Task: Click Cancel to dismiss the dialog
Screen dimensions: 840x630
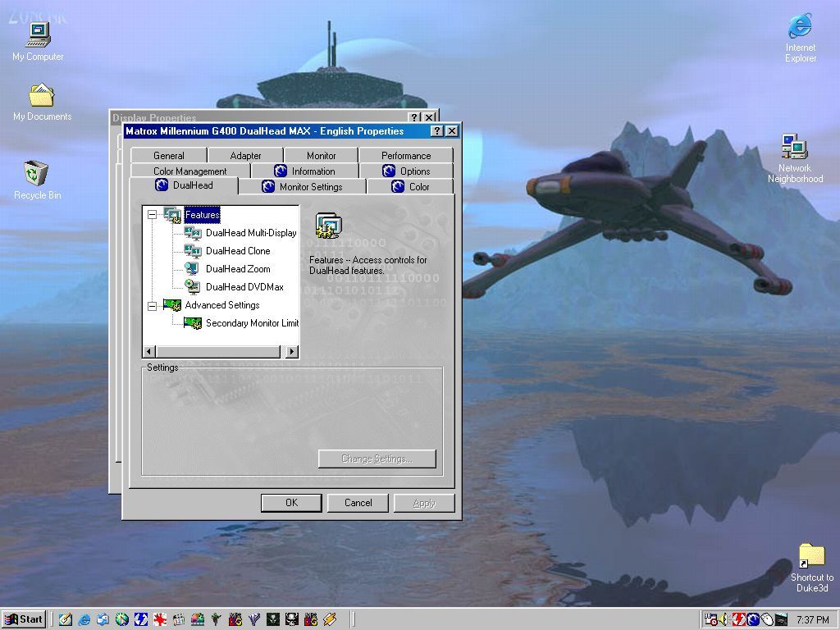Action: click(358, 503)
